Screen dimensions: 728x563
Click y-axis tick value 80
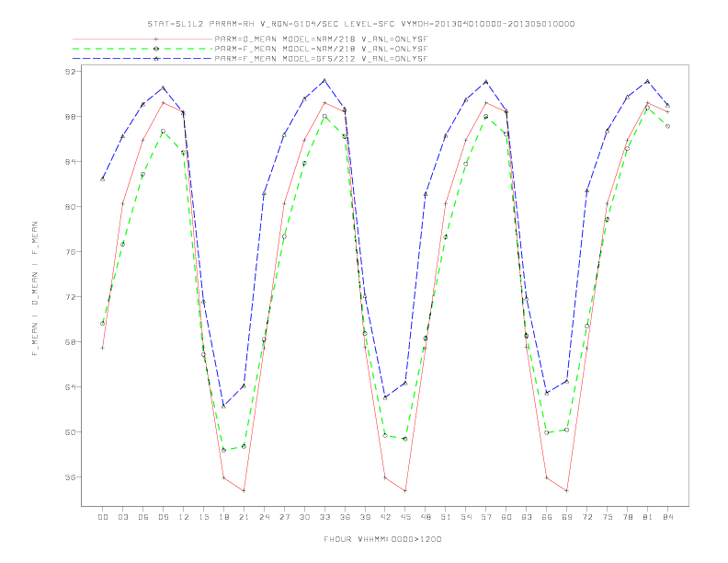tap(70, 207)
